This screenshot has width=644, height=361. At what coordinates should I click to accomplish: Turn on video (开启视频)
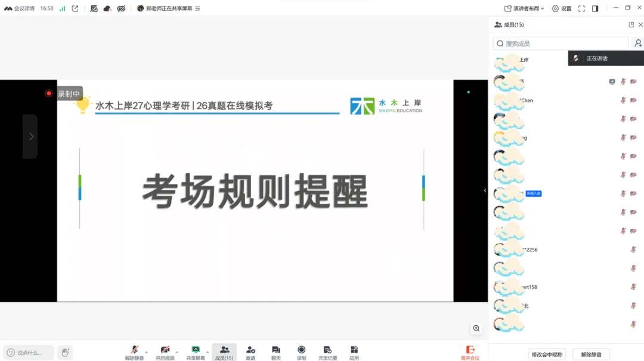165,353
